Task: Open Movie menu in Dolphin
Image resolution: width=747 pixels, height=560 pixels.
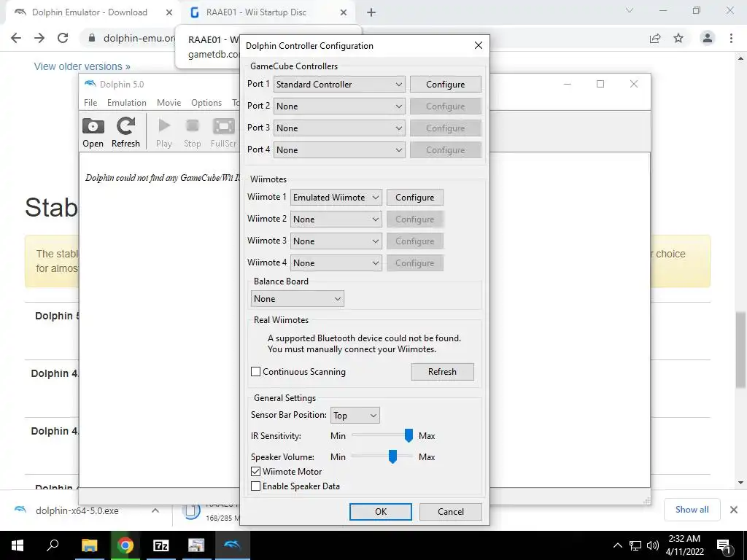Action: tap(169, 102)
